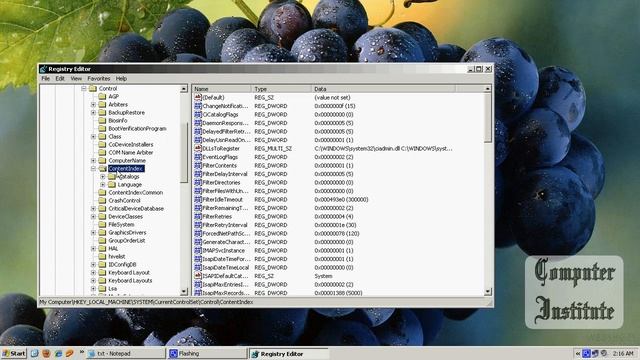Select the COM Name Arbiter folder icon
Screen dimensions: 640x360
[102, 153]
